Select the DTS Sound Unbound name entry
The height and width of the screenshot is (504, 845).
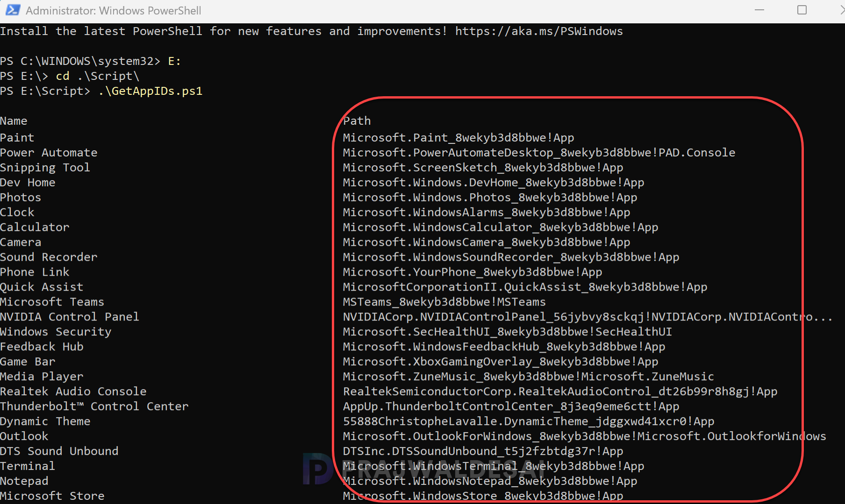pos(59,452)
